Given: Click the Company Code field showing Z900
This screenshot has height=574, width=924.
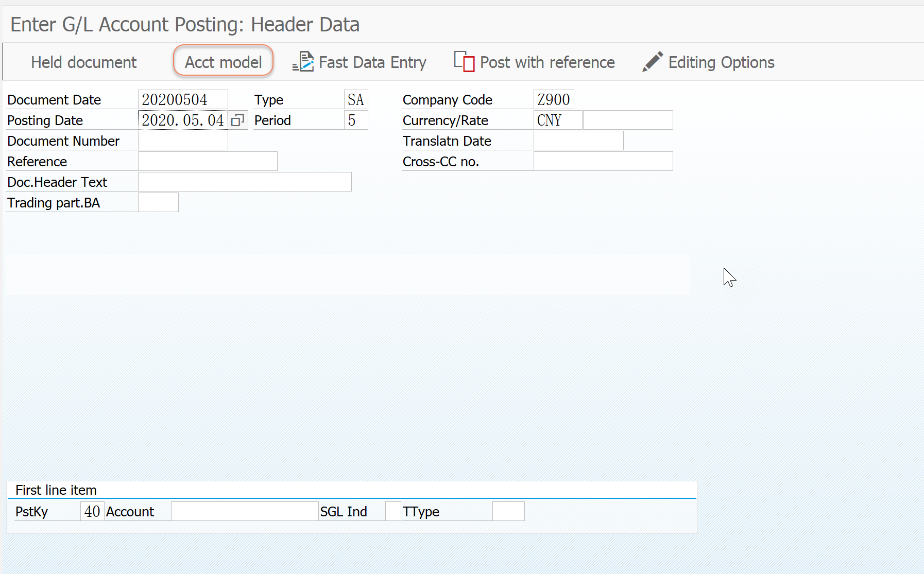Looking at the screenshot, I should click(x=554, y=99).
